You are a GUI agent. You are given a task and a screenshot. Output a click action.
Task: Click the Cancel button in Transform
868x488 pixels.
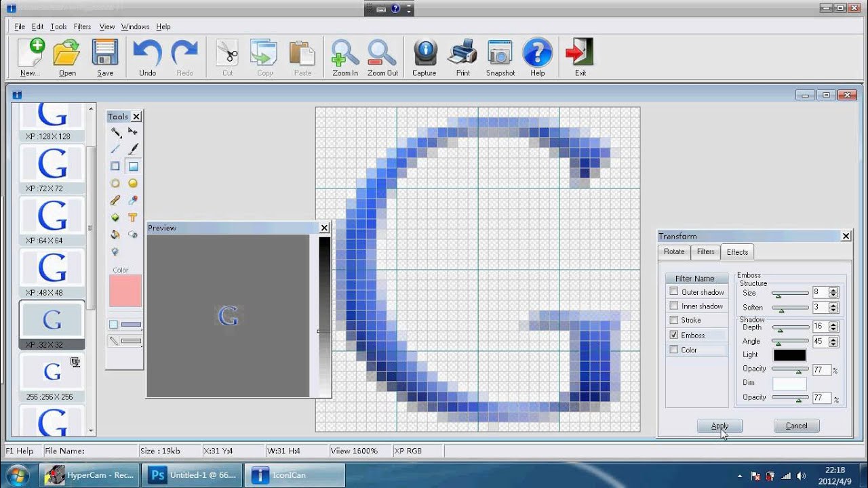(x=797, y=426)
